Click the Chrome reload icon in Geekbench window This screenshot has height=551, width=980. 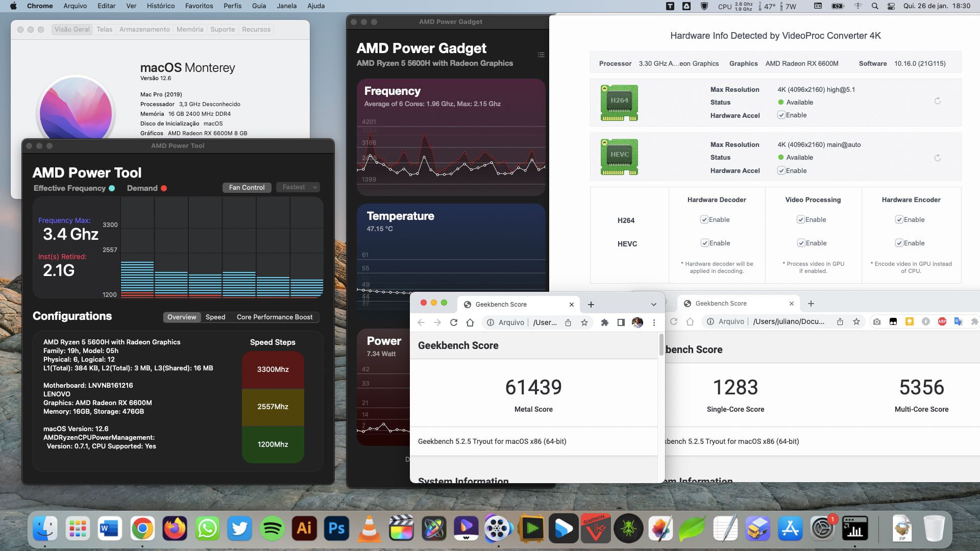[453, 322]
